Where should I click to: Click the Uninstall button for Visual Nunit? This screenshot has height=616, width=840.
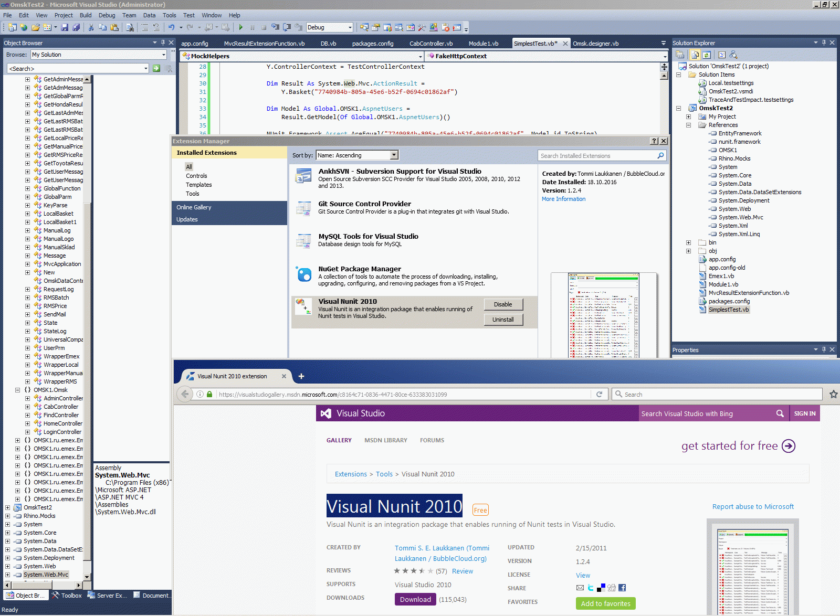(503, 320)
